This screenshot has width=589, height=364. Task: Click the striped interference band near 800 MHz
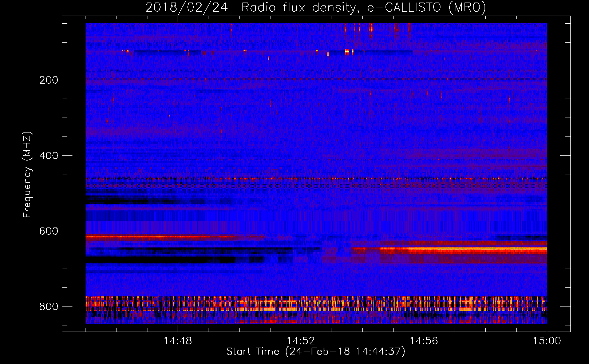click(x=316, y=304)
